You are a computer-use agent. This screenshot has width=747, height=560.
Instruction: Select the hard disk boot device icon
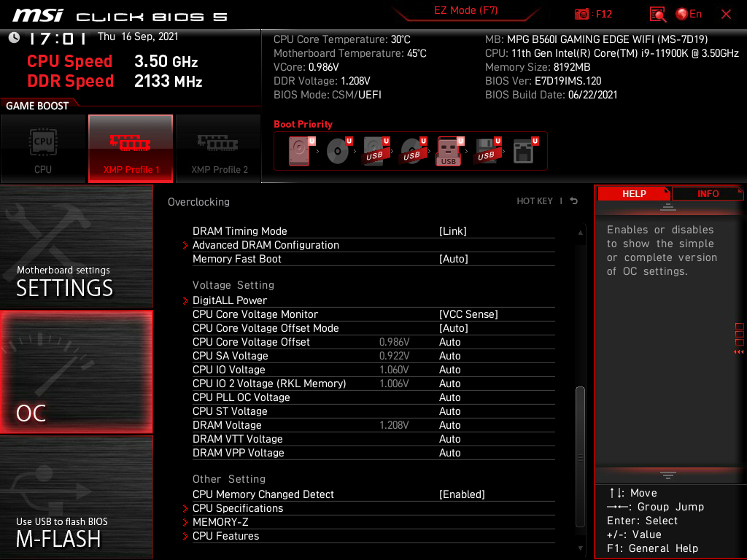coord(300,151)
